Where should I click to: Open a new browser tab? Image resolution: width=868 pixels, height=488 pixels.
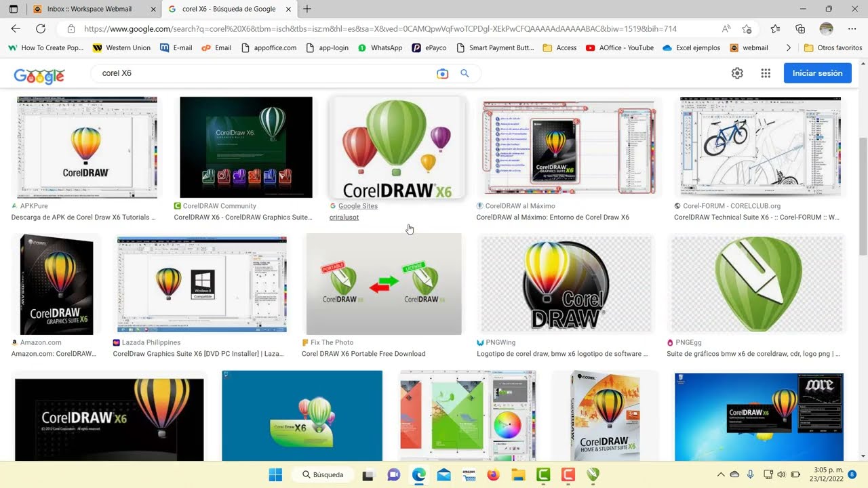[307, 9]
